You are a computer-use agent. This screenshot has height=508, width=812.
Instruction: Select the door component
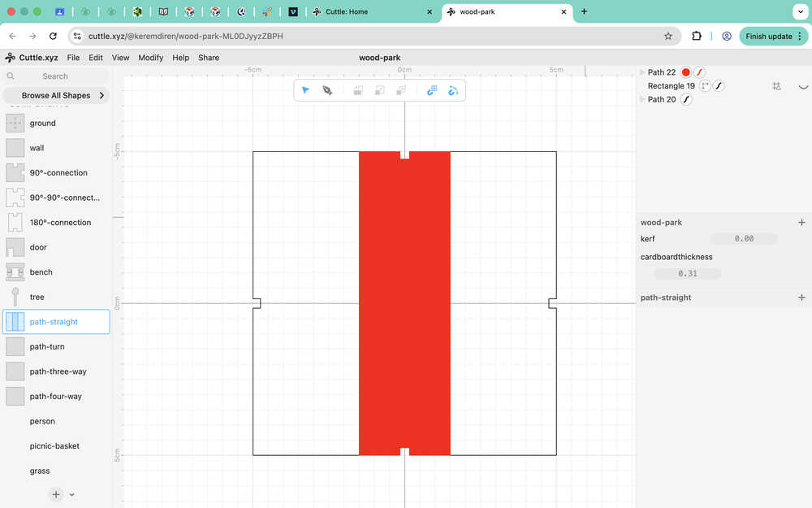(56, 247)
